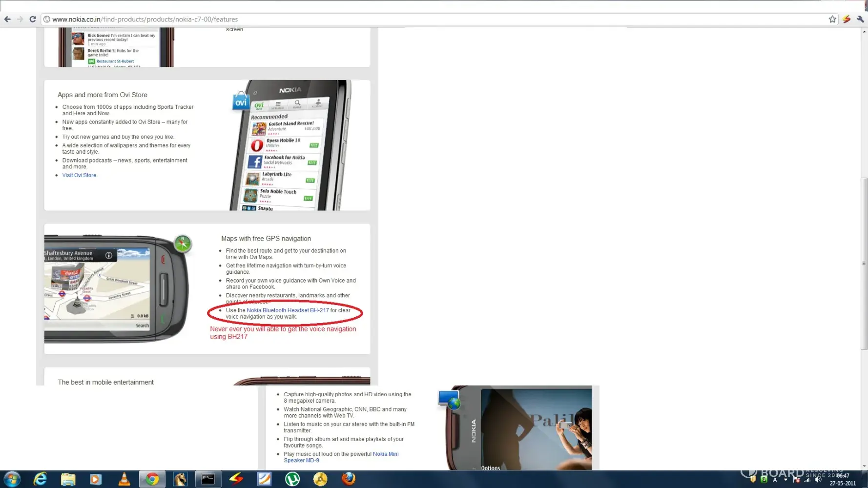Screen dimensions: 868x488
Task: Launch Firefox from the taskbar
Action: pos(349,479)
